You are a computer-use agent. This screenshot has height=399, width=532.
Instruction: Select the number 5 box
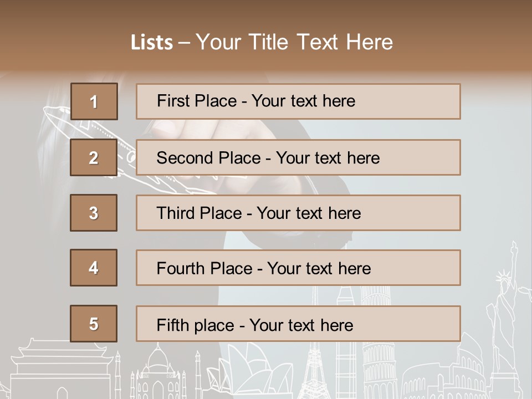pyautogui.click(x=94, y=324)
